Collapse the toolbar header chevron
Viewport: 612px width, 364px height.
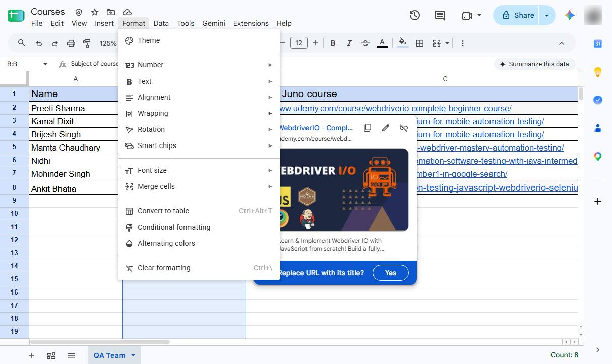coord(562,43)
